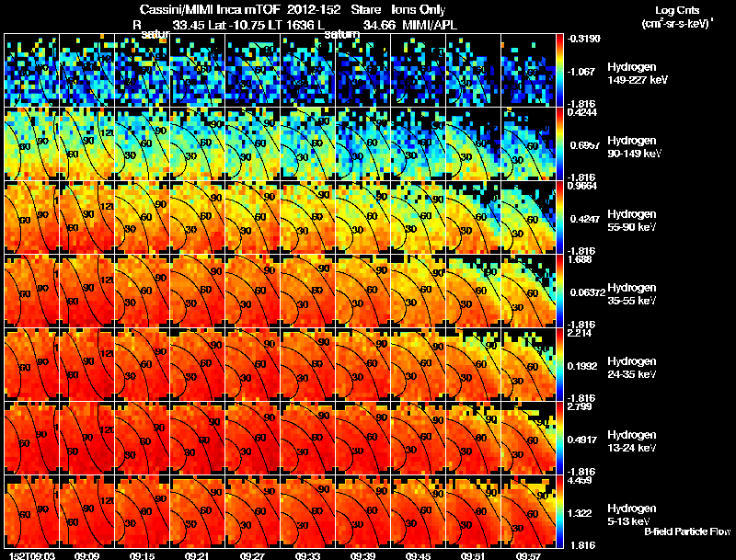Select the 'Hydrogen 35-55 keV' row label
Viewport: 736px width, 560px height.
click(x=632, y=294)
